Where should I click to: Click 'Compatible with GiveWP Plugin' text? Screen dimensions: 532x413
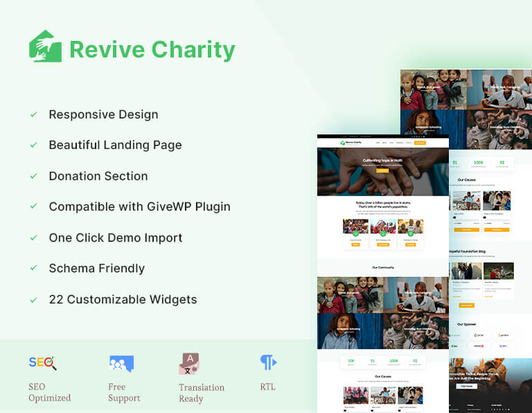click(x=140, y=206)
